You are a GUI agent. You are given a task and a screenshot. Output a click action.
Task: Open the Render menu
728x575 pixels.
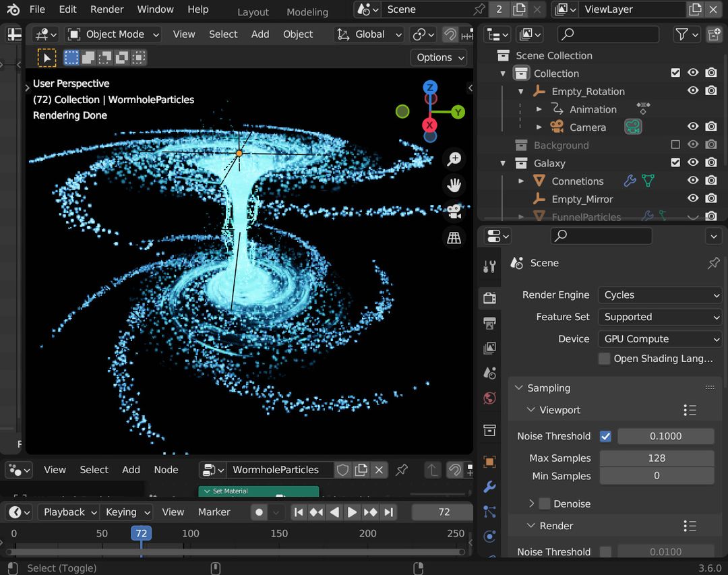(x=107, y=9)
